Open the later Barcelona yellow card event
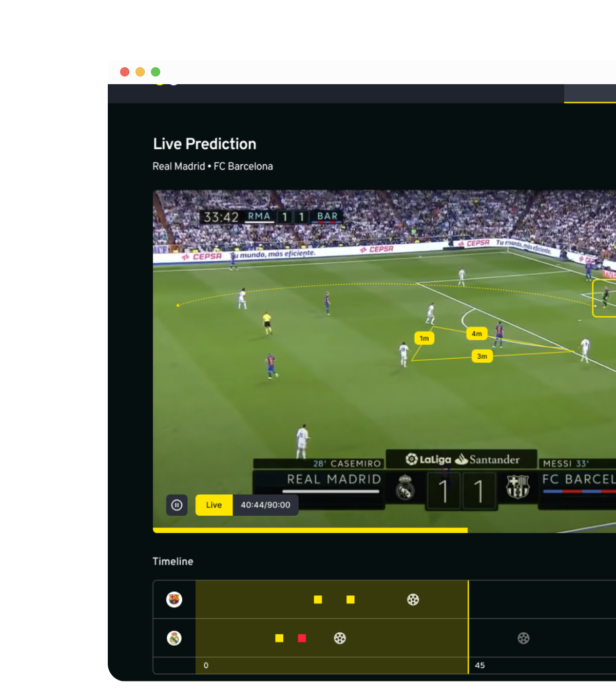The width and height of the screenshot is (616, 700). pos(351,599)
